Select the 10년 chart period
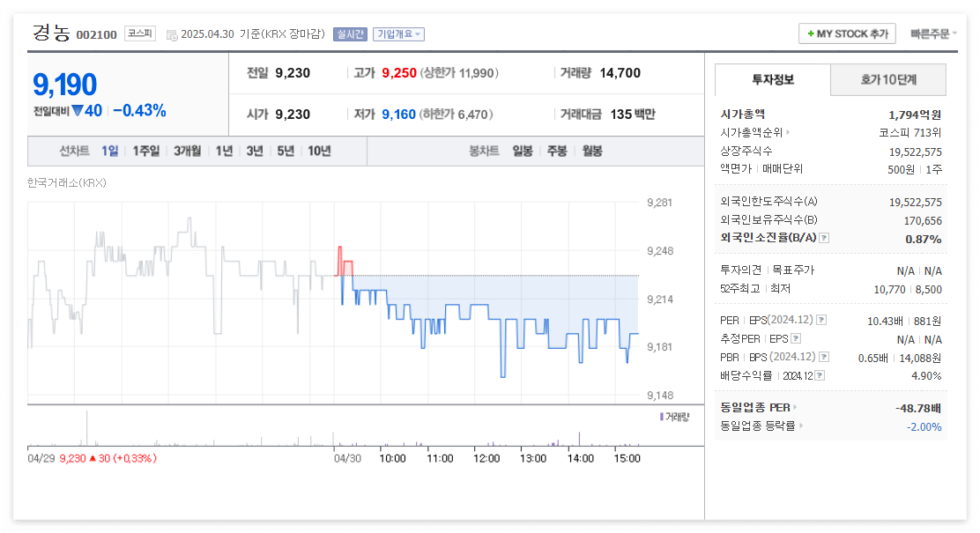Viewport: 980px width, 533px height. 318,151
